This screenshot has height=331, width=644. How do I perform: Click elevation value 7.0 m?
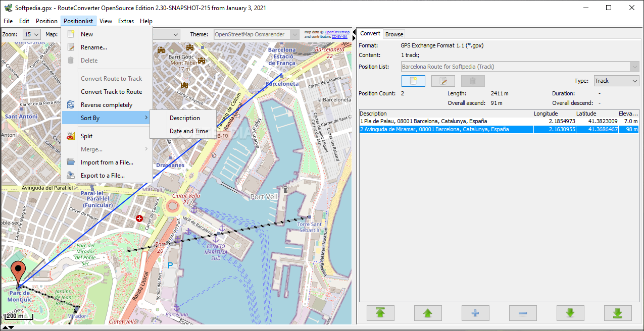click(x=631, y=122)
